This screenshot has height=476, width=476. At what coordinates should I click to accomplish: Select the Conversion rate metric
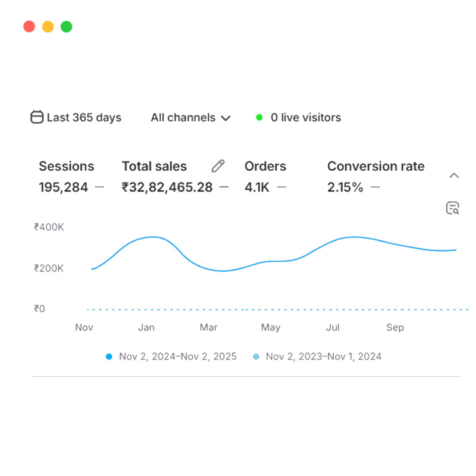375,167
